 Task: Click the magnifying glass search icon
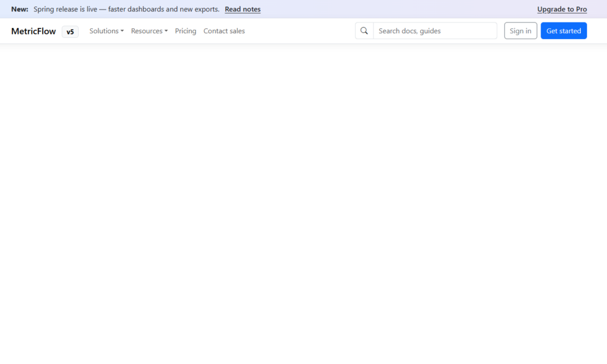click(x=364, y=31)
